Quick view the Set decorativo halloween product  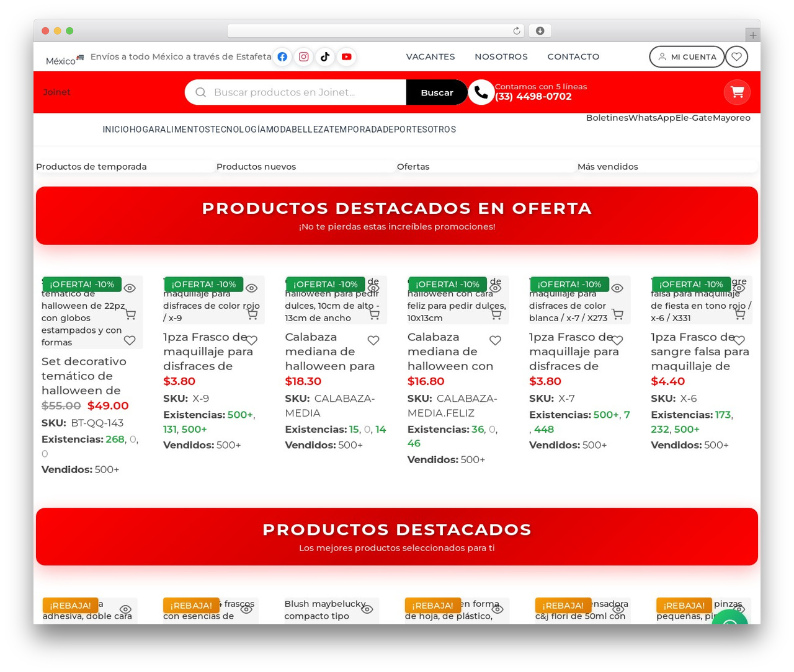pos(130,288)
